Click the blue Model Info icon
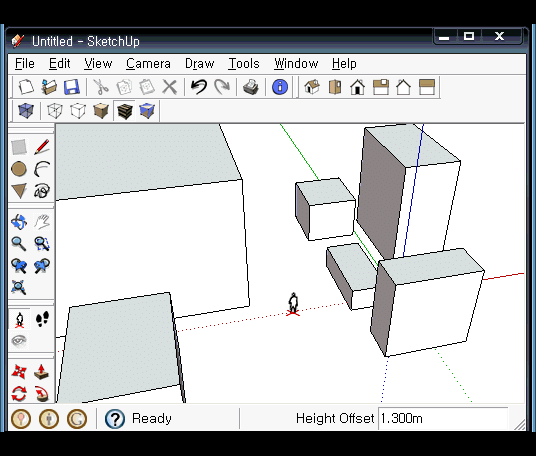This screenshot has width=536, height=456. point(280,87)
